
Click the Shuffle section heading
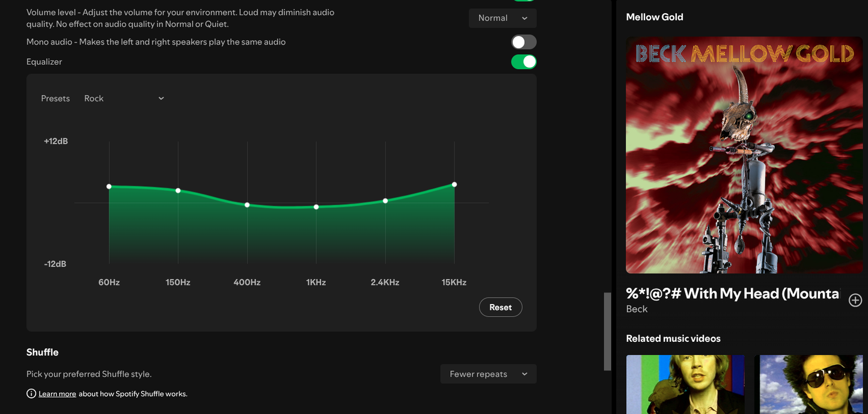click(x=43, y=352)
